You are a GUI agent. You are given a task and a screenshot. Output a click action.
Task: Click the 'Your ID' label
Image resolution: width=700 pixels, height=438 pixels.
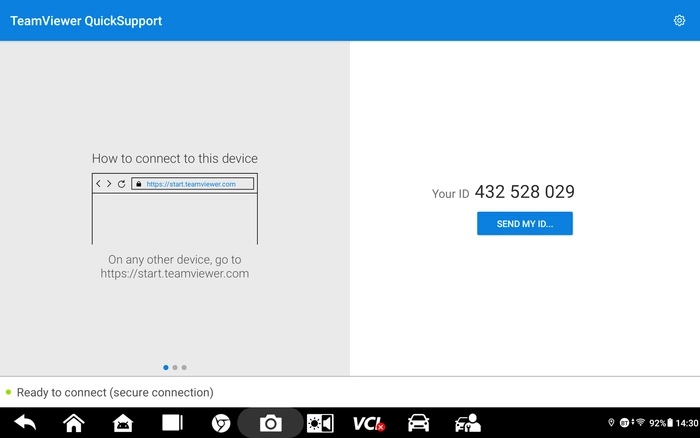(450, 194)
